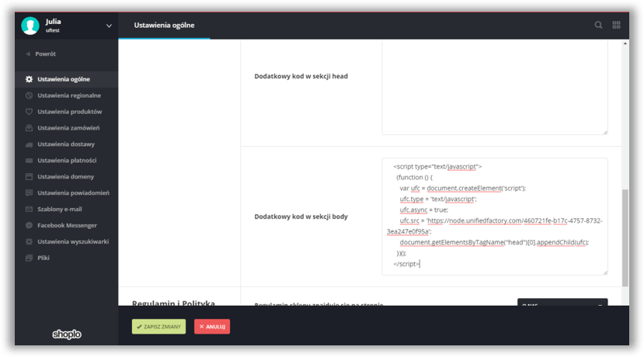
Task: Open Ustawienia dostawy
Action: click(67, 144)
